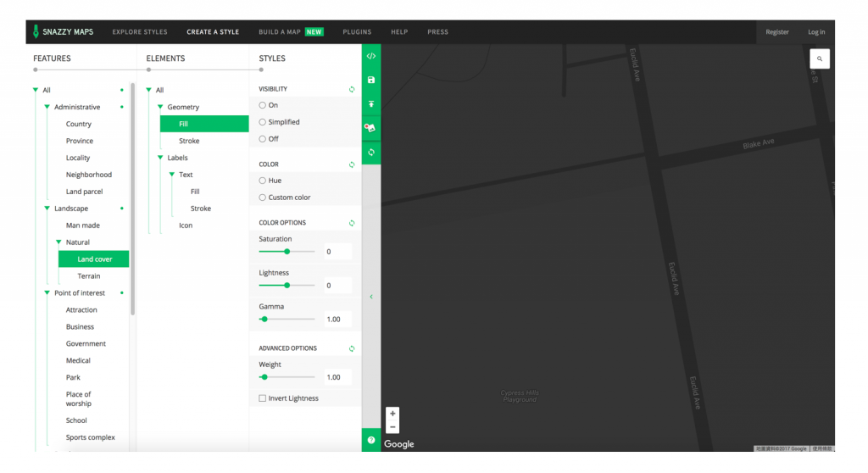The width and height of the screenshot is (868, 473).
Task: Click the Weight value input field
Action: (337, 377)
